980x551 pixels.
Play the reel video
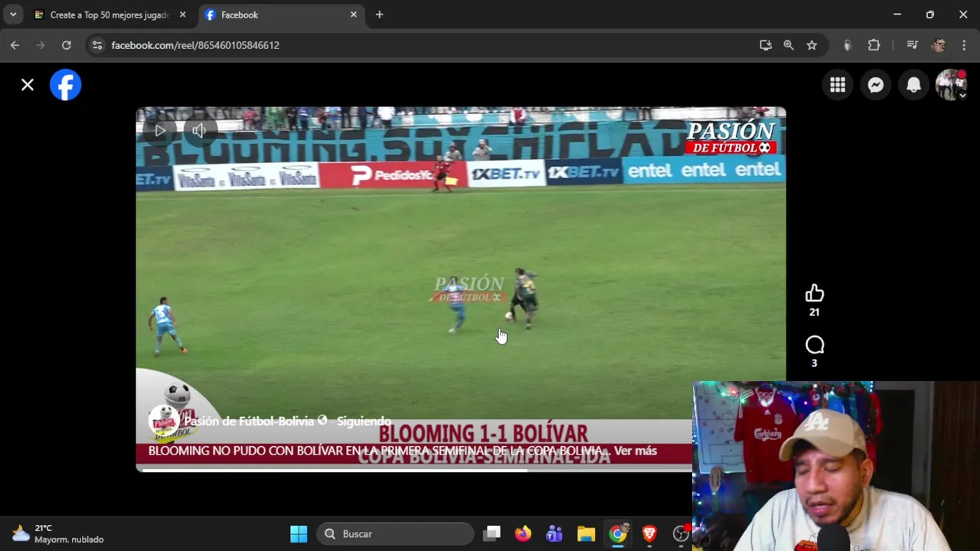(x=160, y=131)
